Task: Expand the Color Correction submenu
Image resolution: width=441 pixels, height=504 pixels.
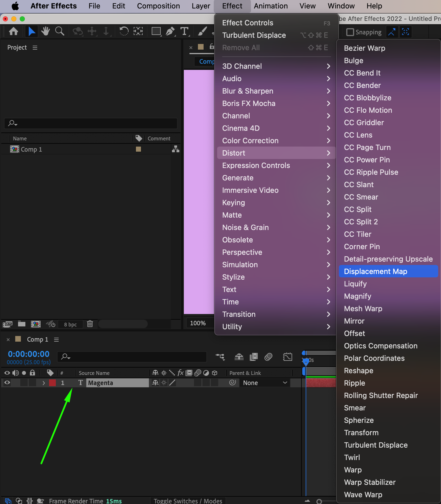Action: [276, 141]
